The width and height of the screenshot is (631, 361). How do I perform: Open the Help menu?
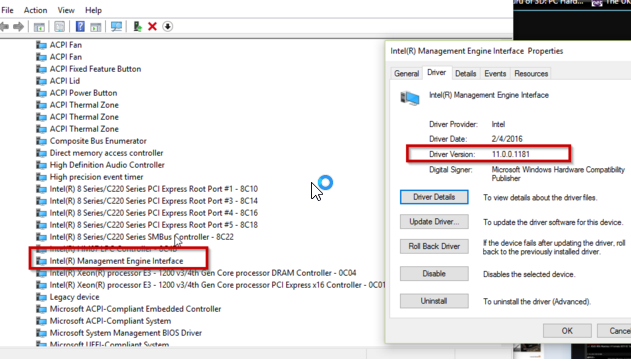point(93,10)
